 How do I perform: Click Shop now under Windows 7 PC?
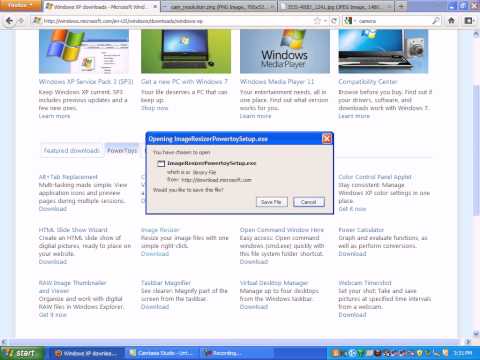point(154,108)
